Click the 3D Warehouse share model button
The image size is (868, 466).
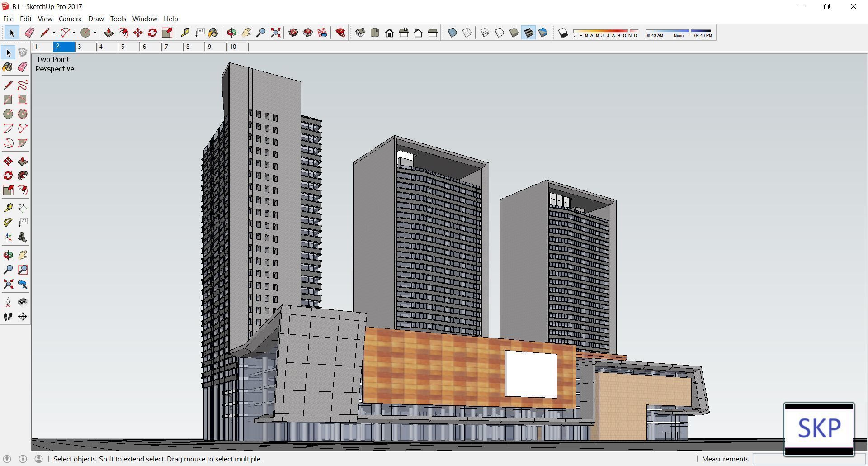322,32
